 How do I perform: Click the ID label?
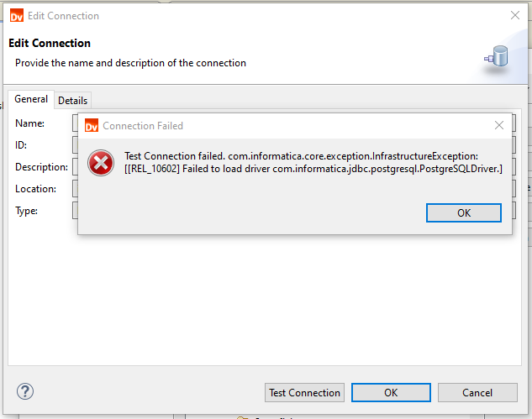(x=21, y=145)
